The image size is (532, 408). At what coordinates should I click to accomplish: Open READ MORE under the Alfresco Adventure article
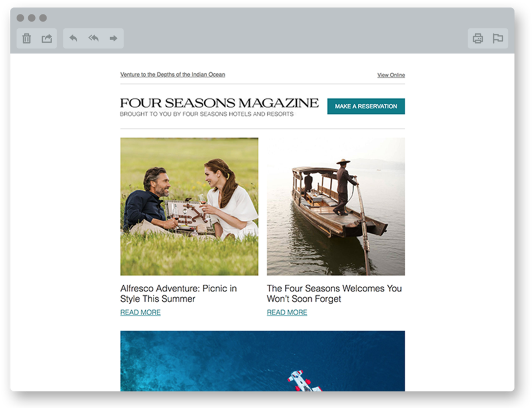click(x=140, y=313)
